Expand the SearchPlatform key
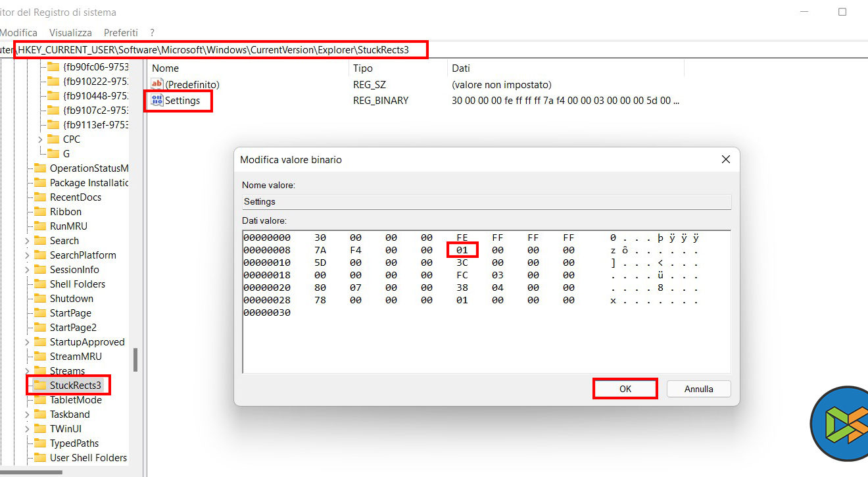 point(27,255)
